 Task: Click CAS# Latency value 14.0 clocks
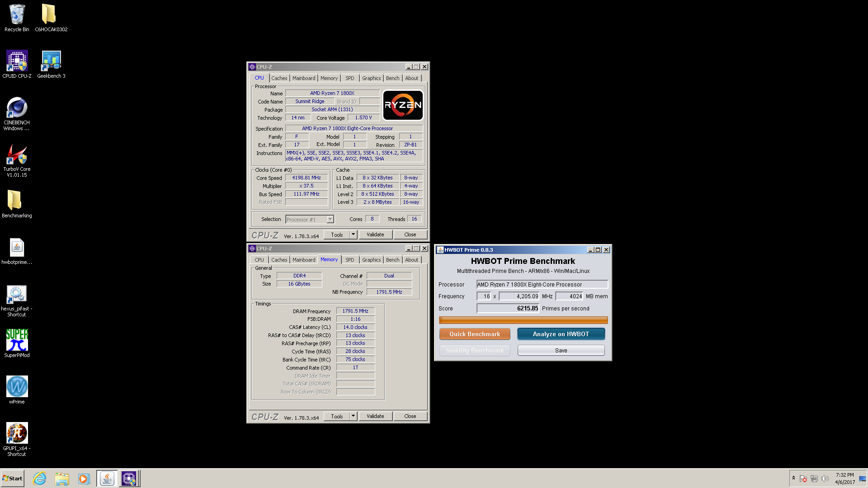tap(355, 327)
